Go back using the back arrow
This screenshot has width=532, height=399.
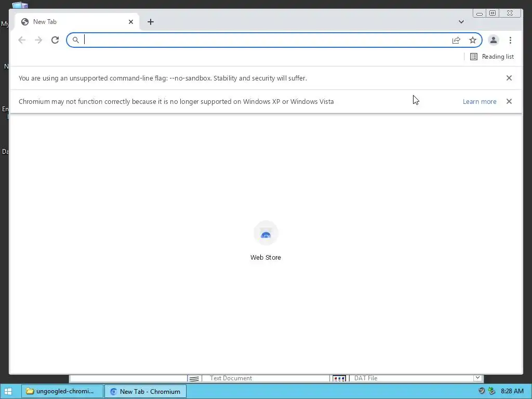click(x=22, y=40)
